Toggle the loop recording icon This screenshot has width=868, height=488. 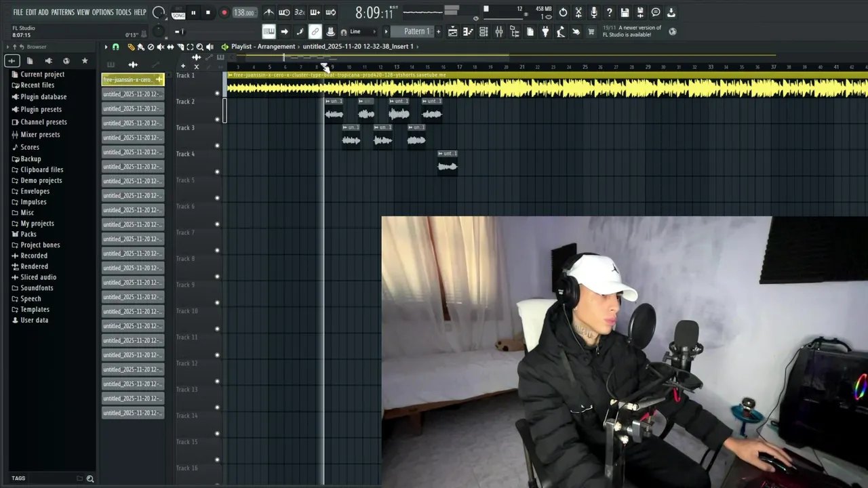click(330, 12)
